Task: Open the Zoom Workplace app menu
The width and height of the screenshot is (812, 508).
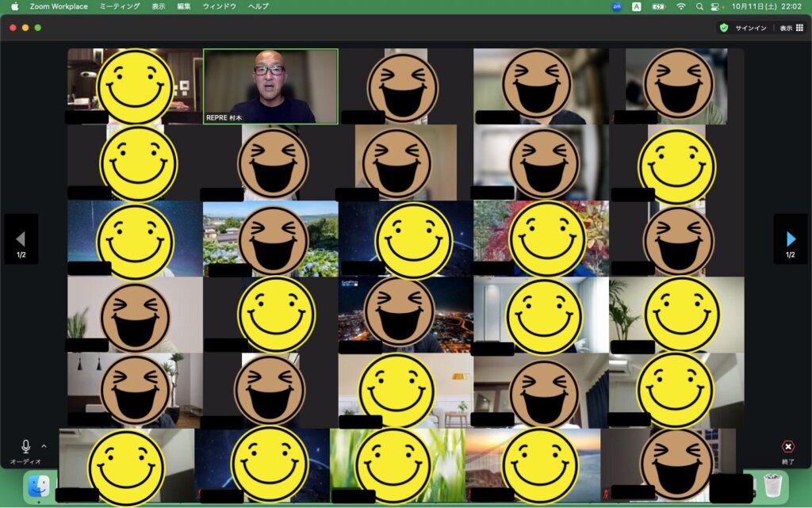Action: point(59,6)
